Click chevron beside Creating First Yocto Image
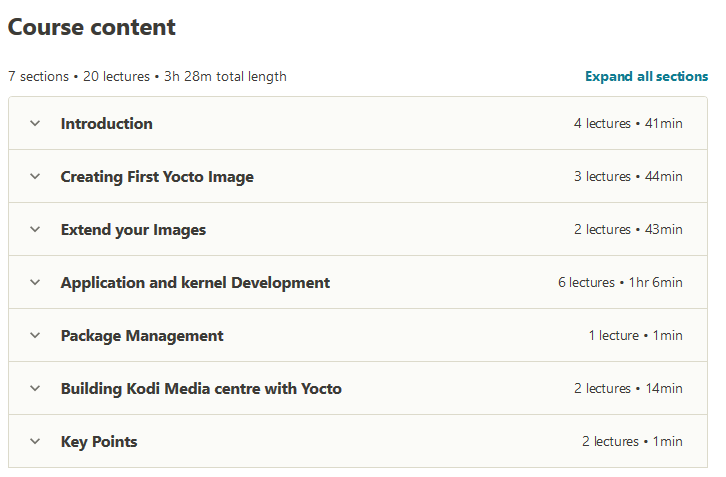The image size is (726, 477). coord(35,176)
